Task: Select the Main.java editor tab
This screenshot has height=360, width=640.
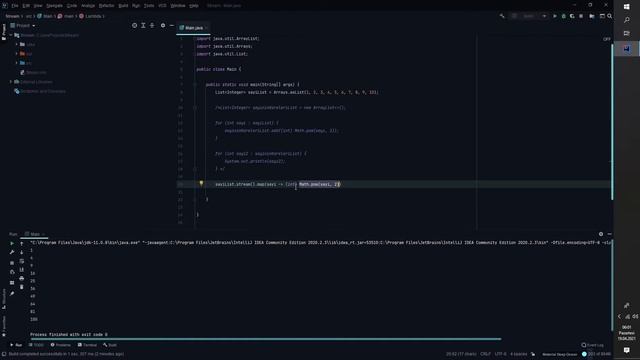Action: (x=193, y=28)
